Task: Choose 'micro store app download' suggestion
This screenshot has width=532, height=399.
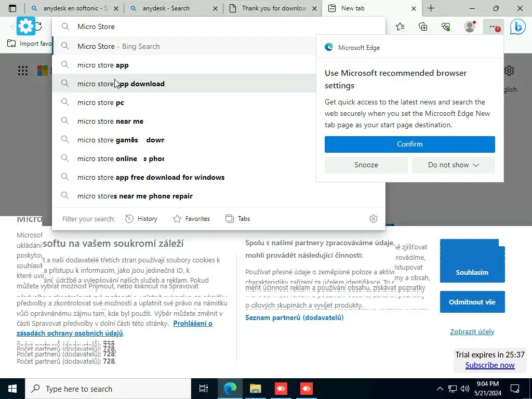Action: pyautogui.click(x=184, y=84)
